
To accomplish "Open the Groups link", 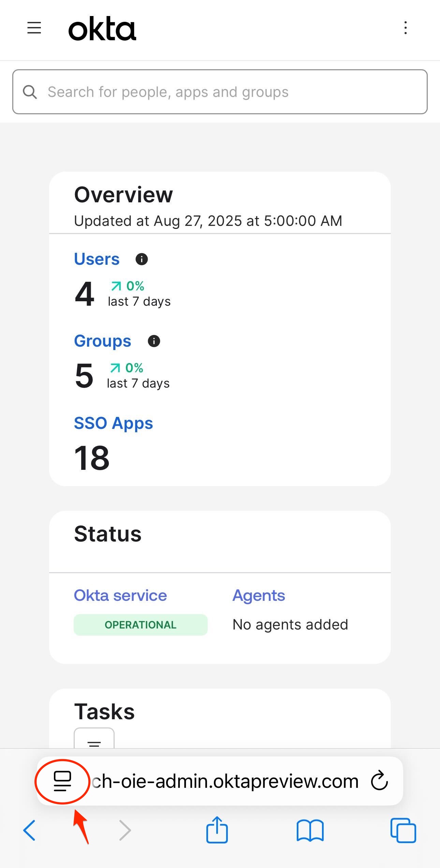I will click(x=103, y=341).
